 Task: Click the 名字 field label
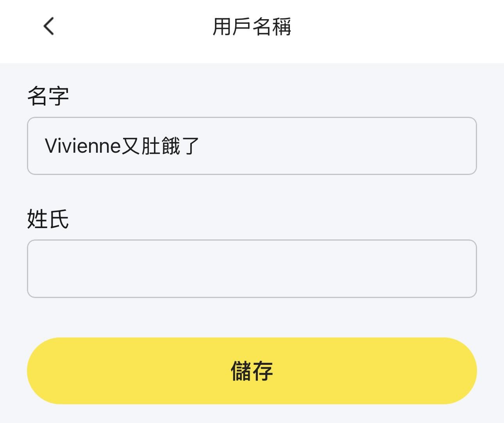click(x=48, y=96)
